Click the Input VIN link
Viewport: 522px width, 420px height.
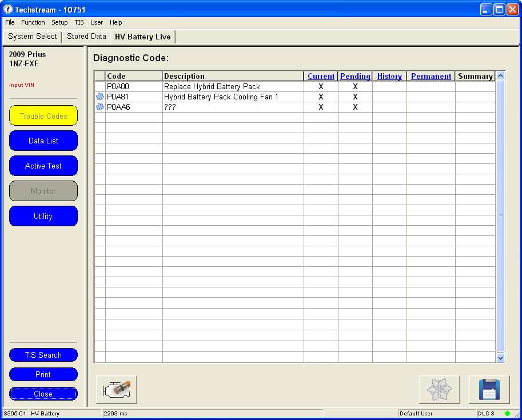pyautogui.click(x=21, y=85)
